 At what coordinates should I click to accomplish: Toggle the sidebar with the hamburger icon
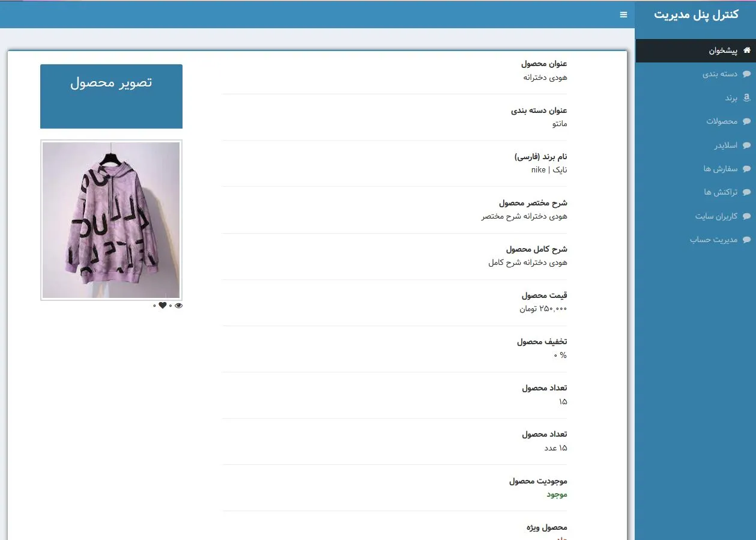click(623, 14)
